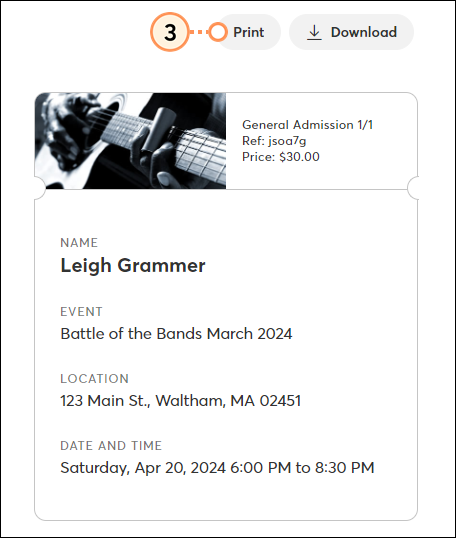Click the right ticket perforation notch

click(413, 188)
